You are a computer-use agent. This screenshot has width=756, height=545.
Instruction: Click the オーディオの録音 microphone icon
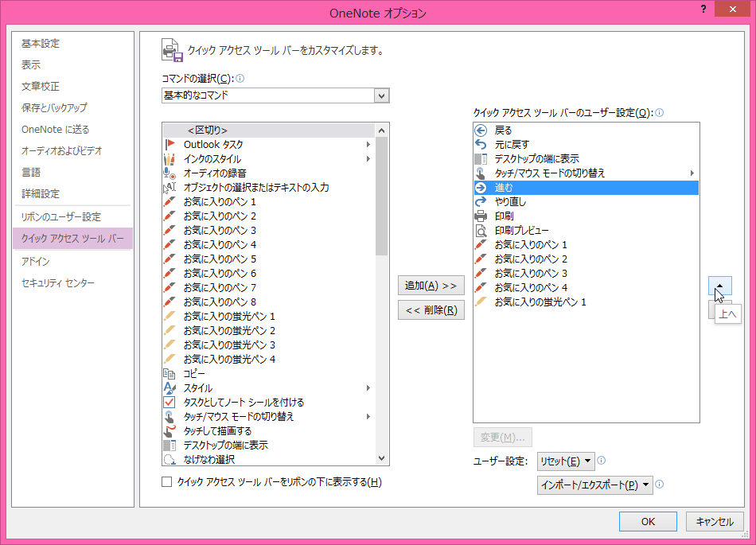click(170, 173)
